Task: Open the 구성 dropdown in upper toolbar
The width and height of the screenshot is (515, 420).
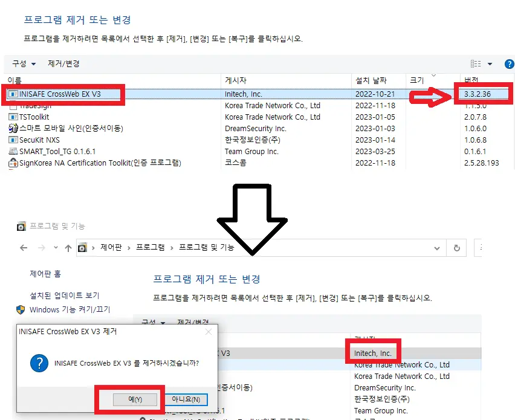Action: (24, 63)
